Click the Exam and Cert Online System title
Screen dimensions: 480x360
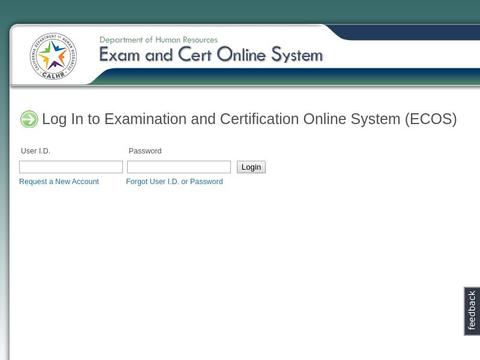pyautogui.click(x=211, y=55)
